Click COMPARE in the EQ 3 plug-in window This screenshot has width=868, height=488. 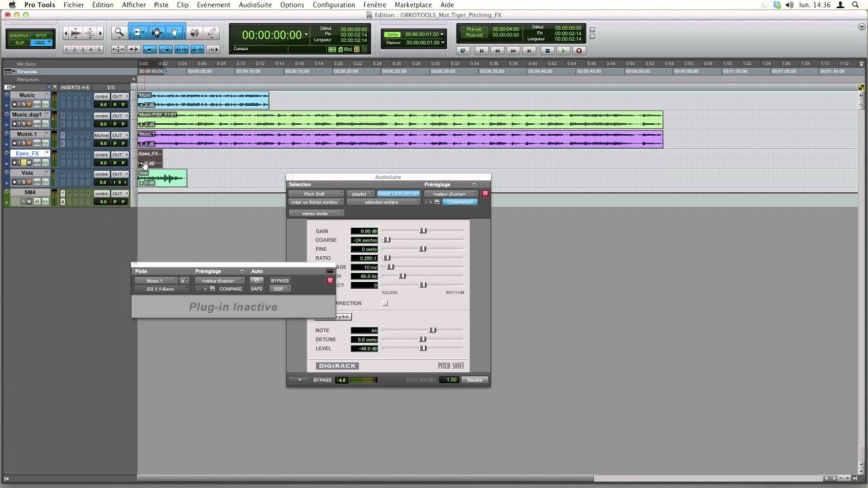pyautogui.click(x=231, y=289)
